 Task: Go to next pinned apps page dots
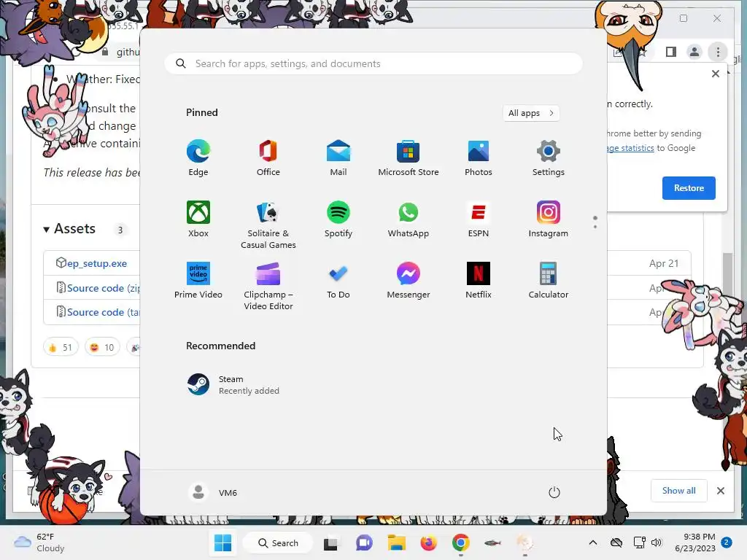[595, 222]
